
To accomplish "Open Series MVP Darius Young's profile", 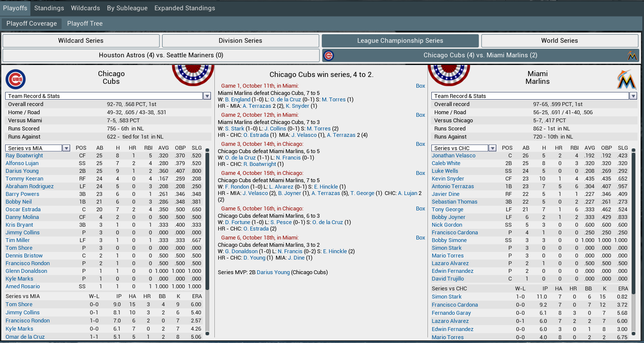I will pyautogui.click(x=273, y=272).
